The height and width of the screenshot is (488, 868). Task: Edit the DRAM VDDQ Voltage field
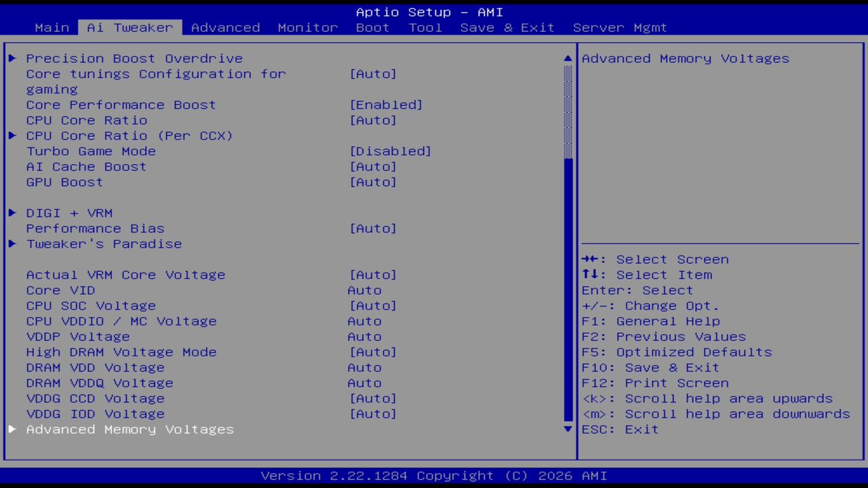pyautogui.click(x=365, y=383)
